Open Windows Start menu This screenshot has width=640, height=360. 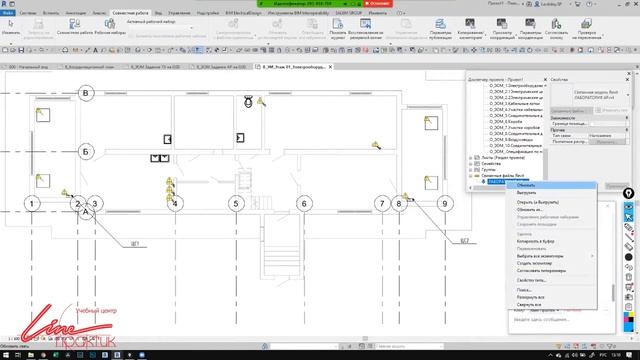coord(6,355)
